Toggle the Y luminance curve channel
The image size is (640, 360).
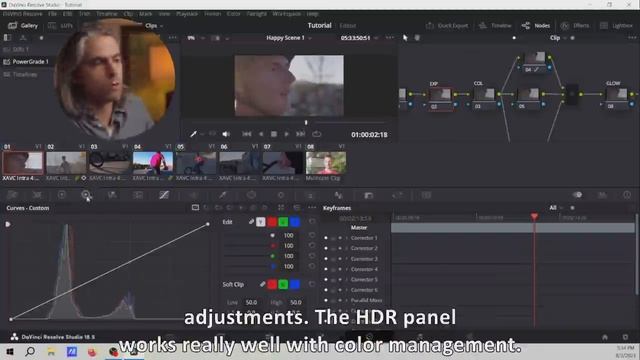coord(260,222)
